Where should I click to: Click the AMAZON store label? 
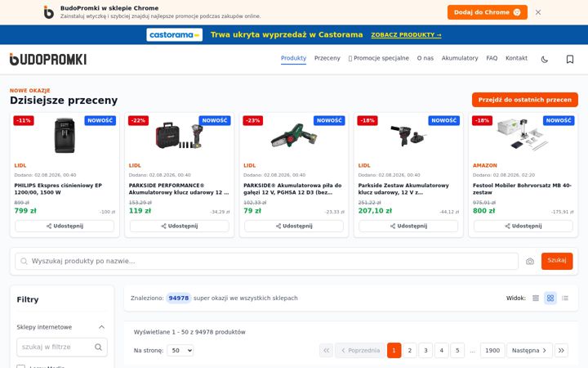[x=485, y=165]
